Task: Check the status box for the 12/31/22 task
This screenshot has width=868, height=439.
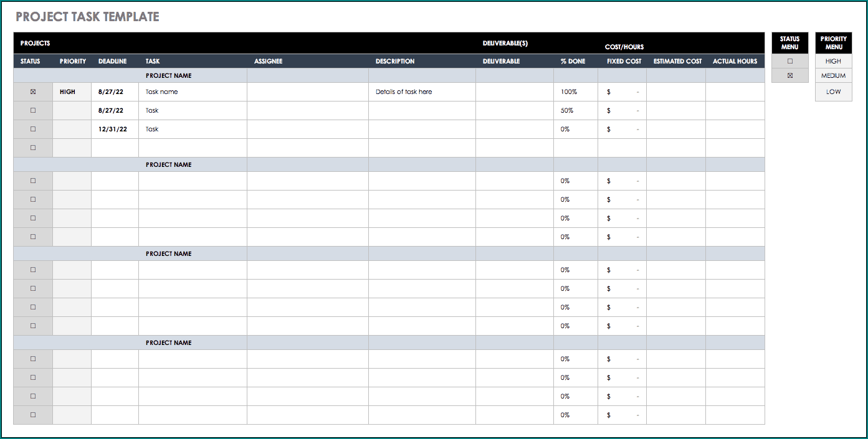Action: click(x=33, y=129)
